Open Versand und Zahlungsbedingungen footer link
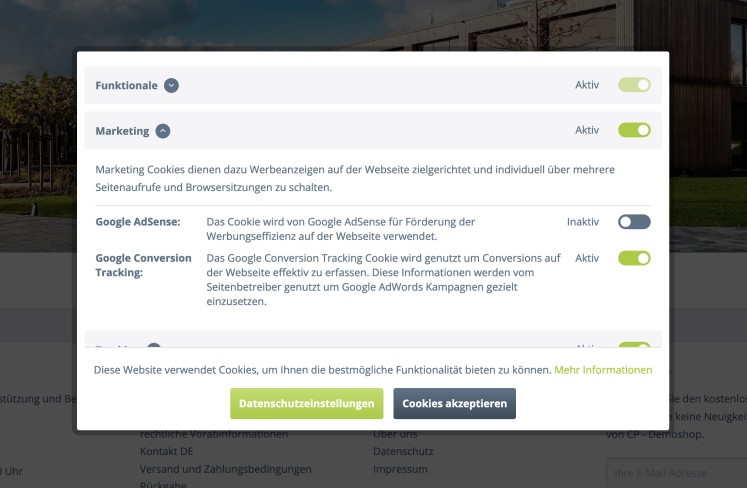Image resolution: width=747 pixels, height=488 pixels. click(x=225, y=469)
